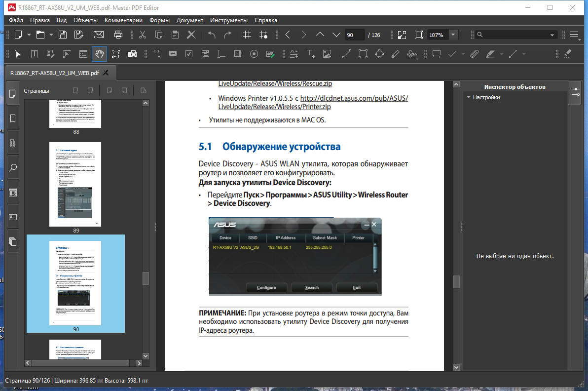Activate the Hand tool
588x391 pixels.
click(x=99, y=54)
